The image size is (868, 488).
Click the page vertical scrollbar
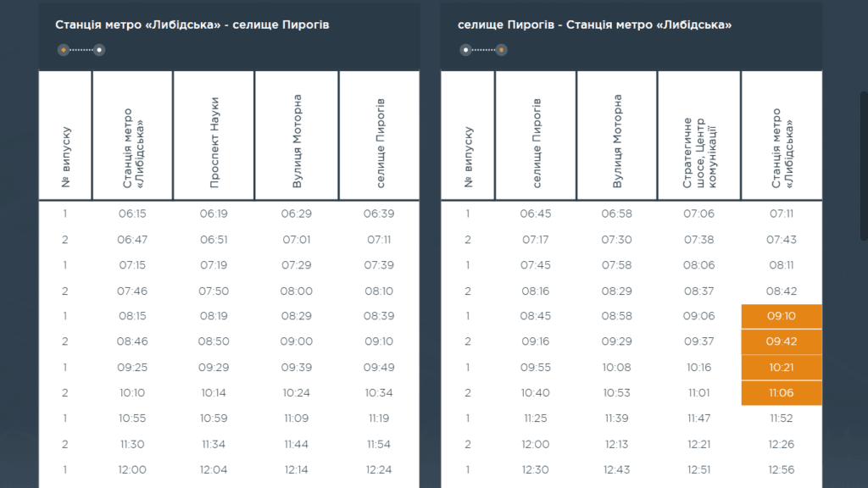click(x=864, y=166)
